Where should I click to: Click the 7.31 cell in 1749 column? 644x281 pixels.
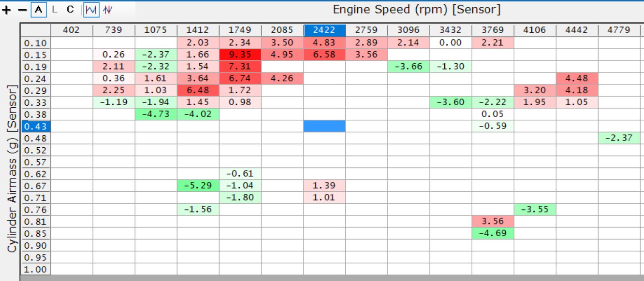pyautogui.click(x=240, y=66)
